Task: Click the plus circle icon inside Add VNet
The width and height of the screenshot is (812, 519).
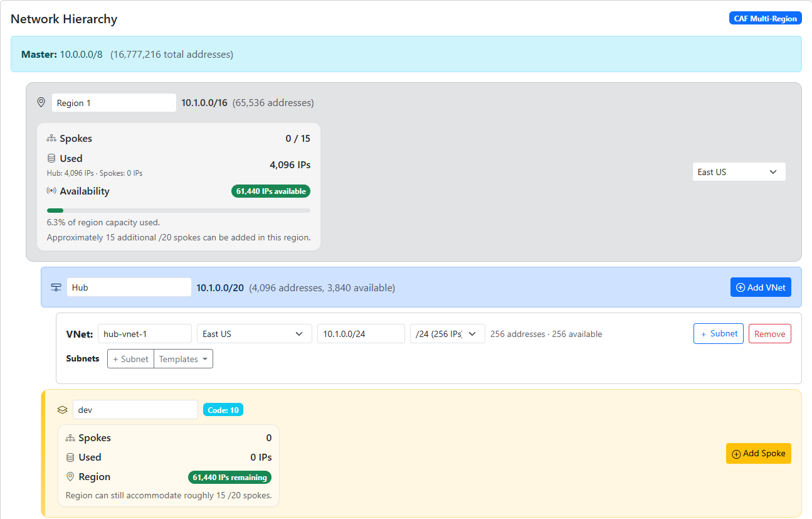Action: click(x=742, y=287)
